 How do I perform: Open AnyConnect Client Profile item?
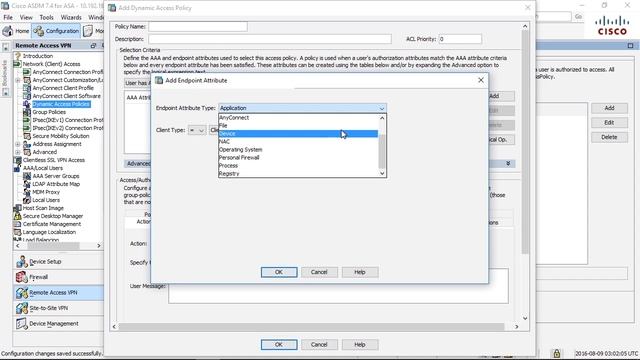63,88
